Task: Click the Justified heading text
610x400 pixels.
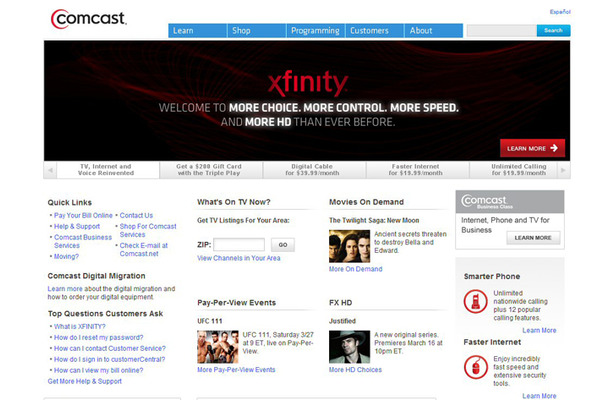Action: pyautogui.click(x=342, y=321)
